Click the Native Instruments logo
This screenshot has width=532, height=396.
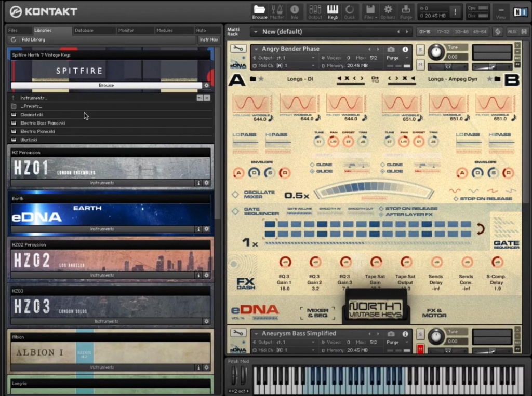click(x=520, y=12)
